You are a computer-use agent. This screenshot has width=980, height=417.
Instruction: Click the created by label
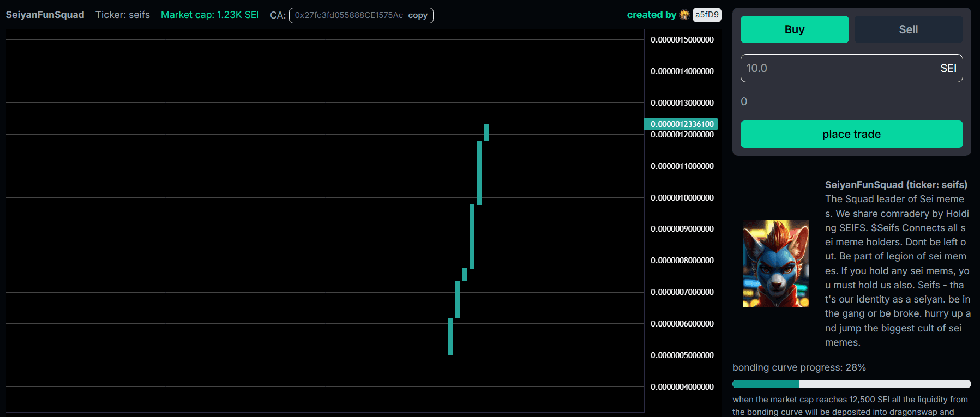pyautogui.click(x=652, y=15)
